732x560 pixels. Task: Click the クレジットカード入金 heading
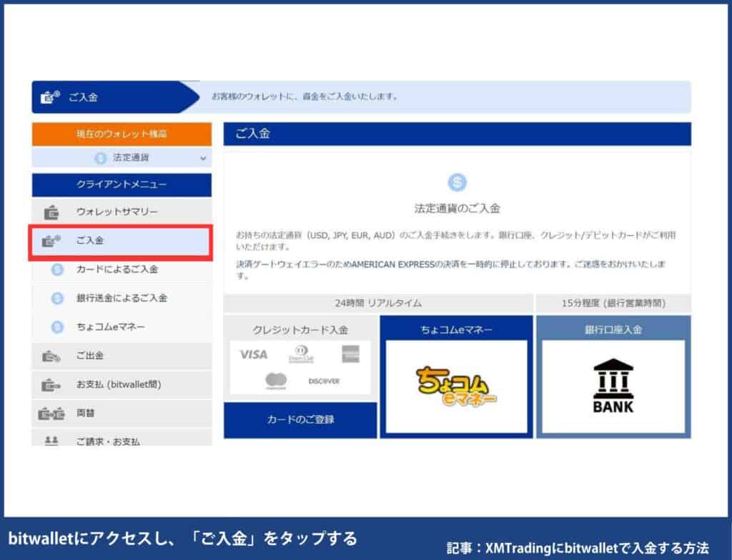coord(300,330)
